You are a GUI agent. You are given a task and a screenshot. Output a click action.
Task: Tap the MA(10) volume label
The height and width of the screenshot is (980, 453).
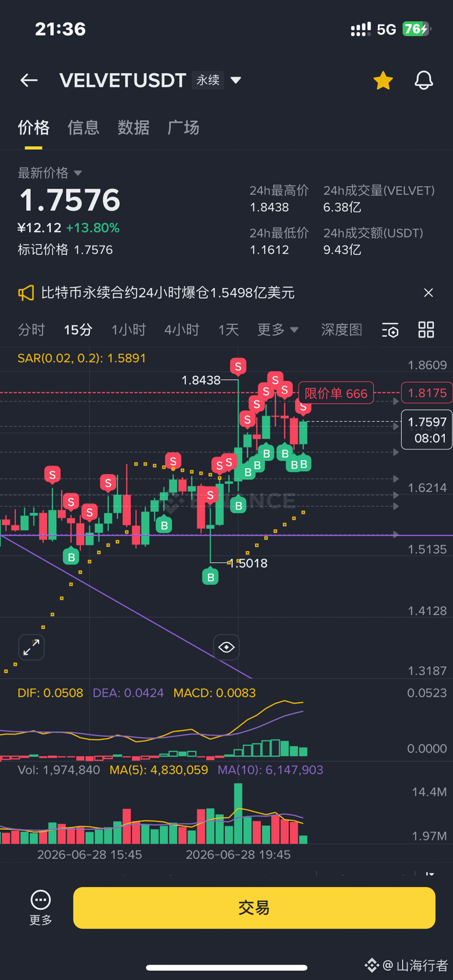pos(270,770)
